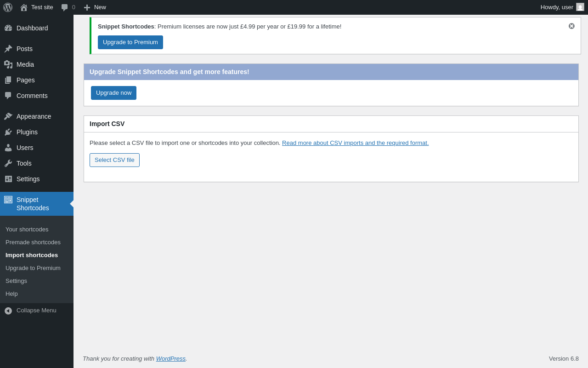
Task: Click the Users person icon
Action: (8, 148)
